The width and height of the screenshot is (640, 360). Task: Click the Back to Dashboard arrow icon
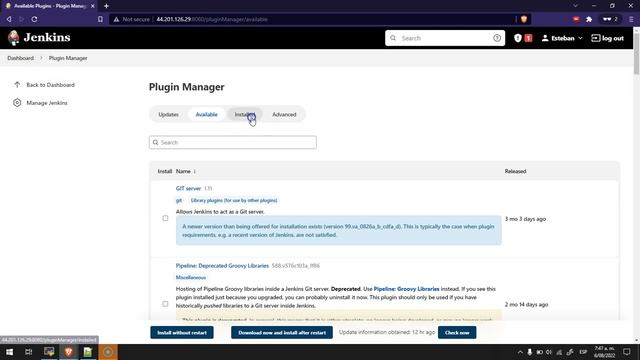pyautogui.click(x=17, y=84)
